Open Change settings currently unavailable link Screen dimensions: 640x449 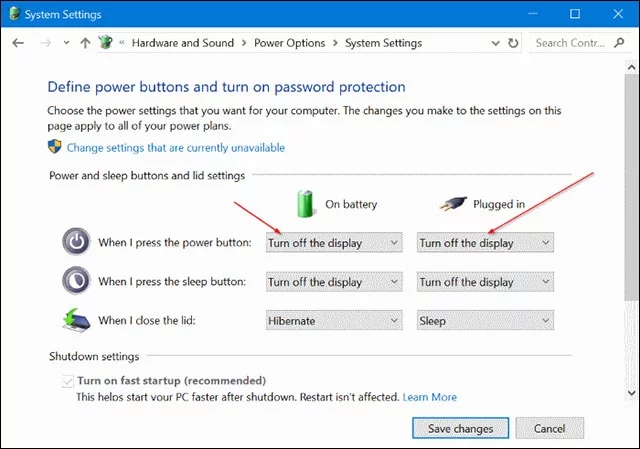click(x=175, y=148)
